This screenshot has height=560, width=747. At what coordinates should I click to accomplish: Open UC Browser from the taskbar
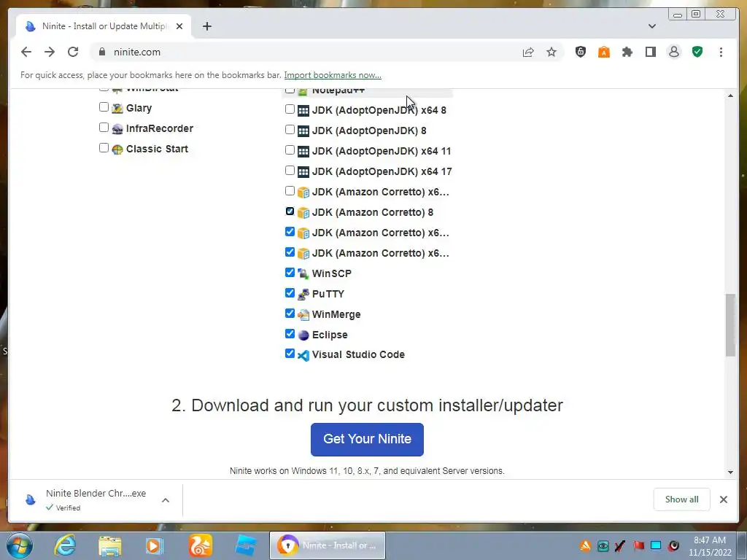click(200, 545)
